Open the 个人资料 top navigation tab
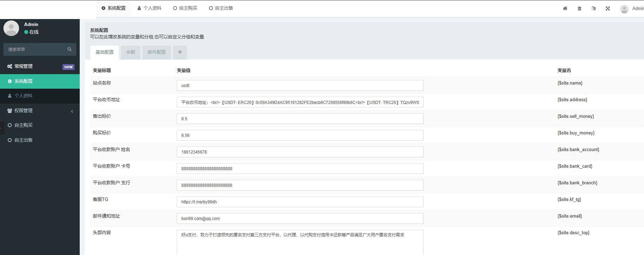The width and height of the screenshot is (644, 255). tap(149, 8)
